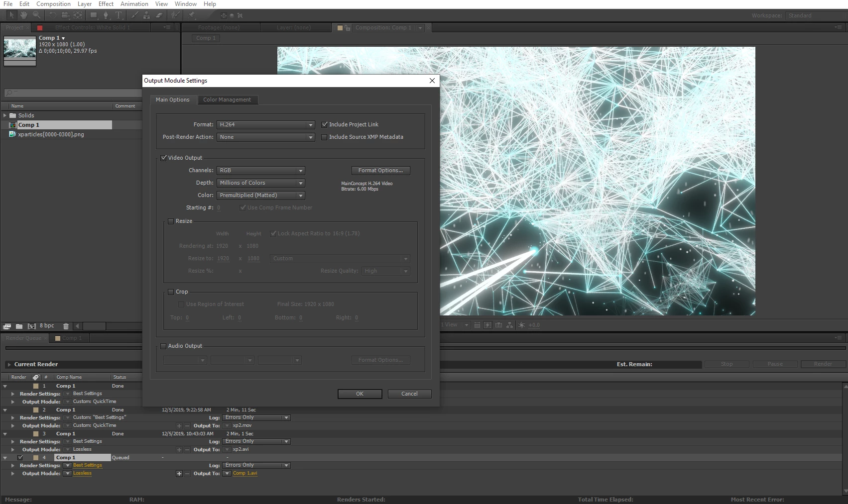Click the Interpret Footage icon in Project panel
The height and width of the screenshot is (504, 848).
(7, 326)
